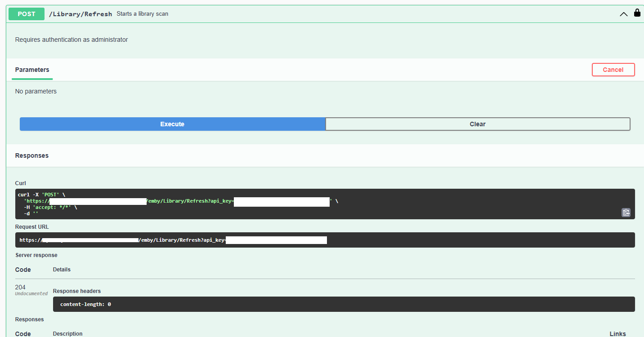The height and width of the screenshot is (337, 644).
Task: Collapse the /Library/Refresh operation chevron
Action: point(623,14)
